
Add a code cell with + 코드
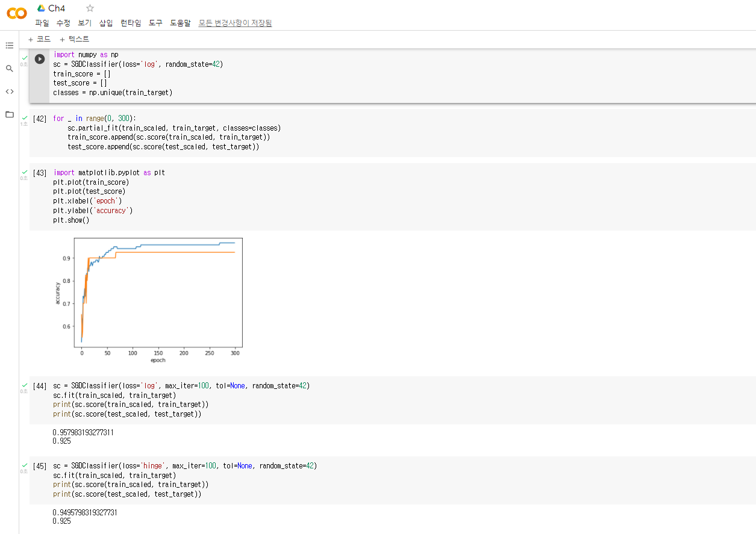(39, 39)
